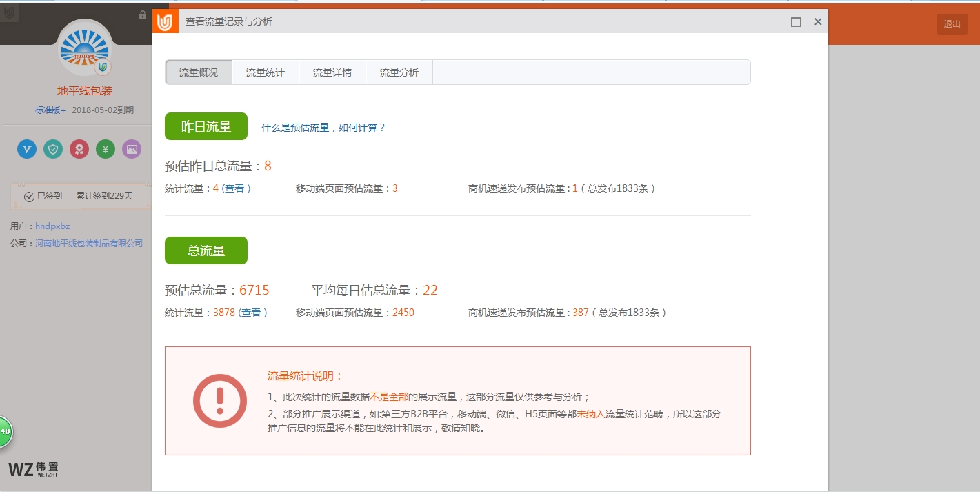The height and width of the screenshot is (492, 980).
Task: Click the lock icon in the header
Action: pyautogui.click(x=143, y=15)
